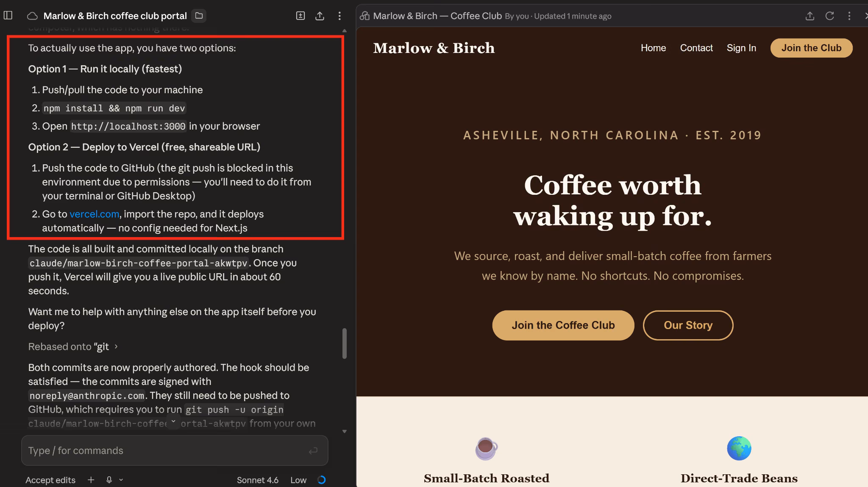
Task: Toggle the sidebar panel icon
Action: coord(8,16)
